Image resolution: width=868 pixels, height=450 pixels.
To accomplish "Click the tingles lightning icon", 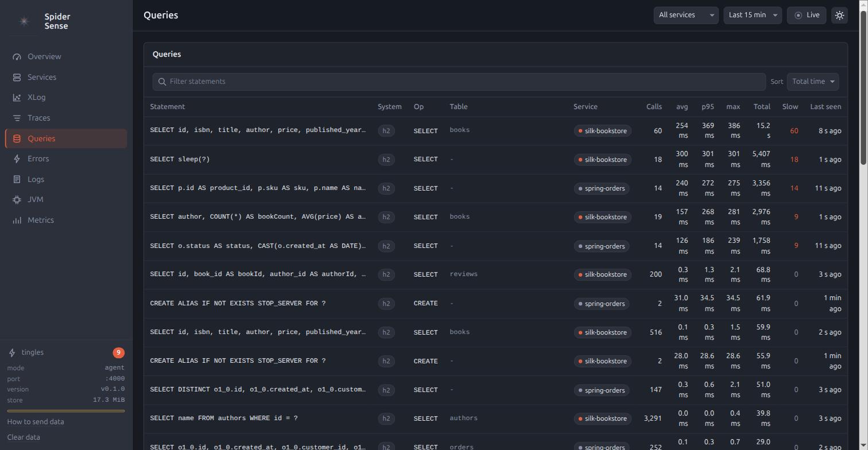I will [12, 352].
